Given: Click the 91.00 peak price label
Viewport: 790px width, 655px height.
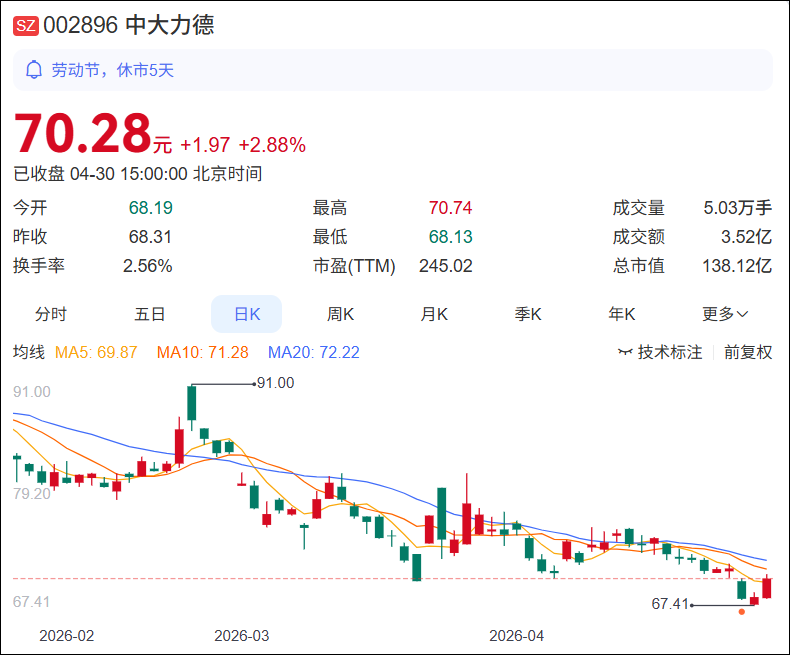Looking at the screenshot, I should 275,383.
